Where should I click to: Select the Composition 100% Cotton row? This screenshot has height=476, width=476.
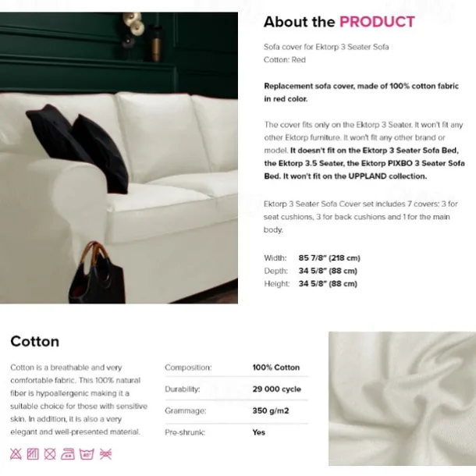pos(236,368)
